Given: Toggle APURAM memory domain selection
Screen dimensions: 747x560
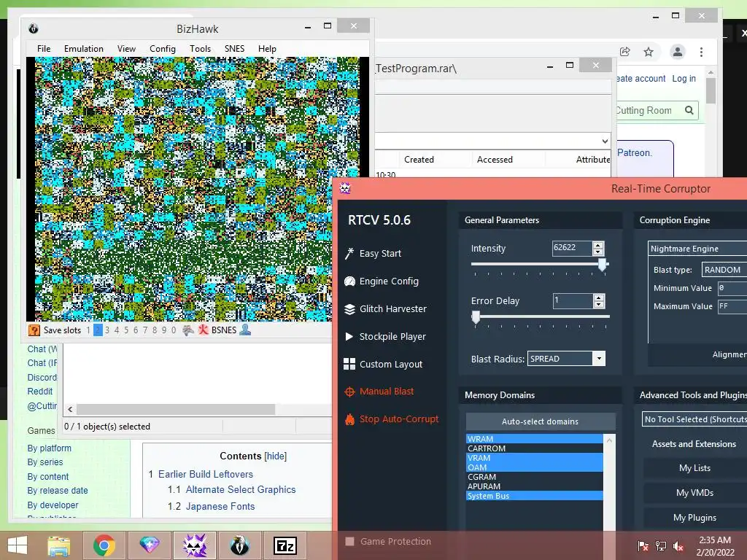Looking at the screenshot, I should pos(535,486).
